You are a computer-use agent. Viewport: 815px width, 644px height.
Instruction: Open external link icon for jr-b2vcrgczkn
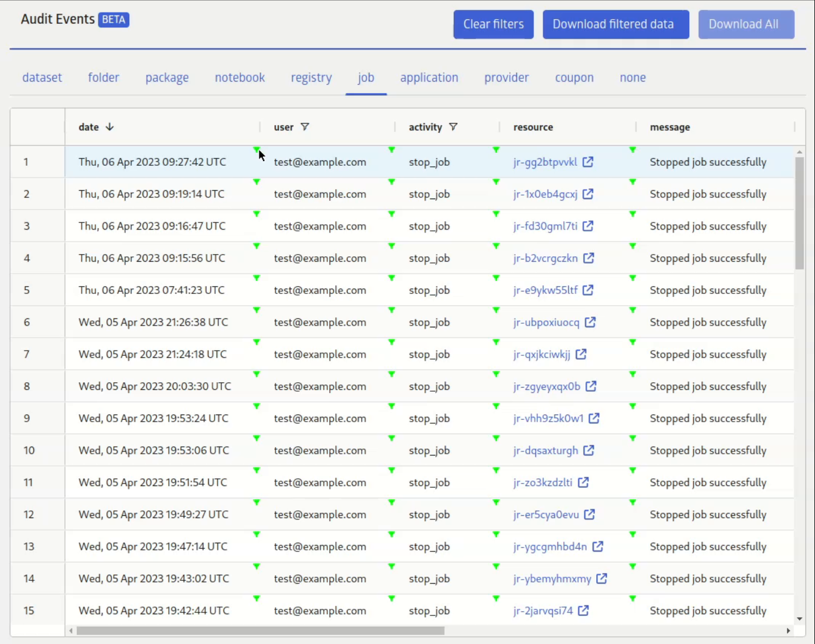coord(588,258)
